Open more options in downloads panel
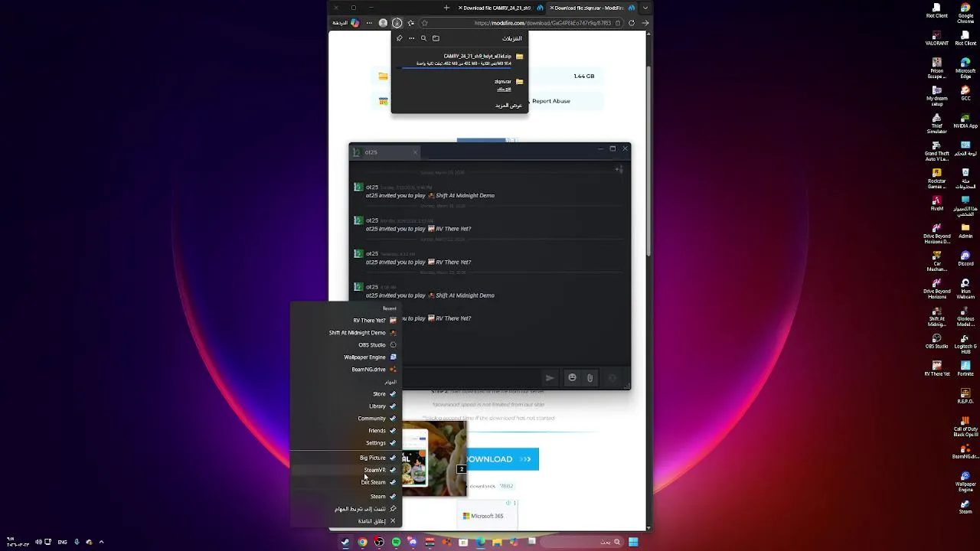This screenshot has width=980, height=551. [411, 38]
